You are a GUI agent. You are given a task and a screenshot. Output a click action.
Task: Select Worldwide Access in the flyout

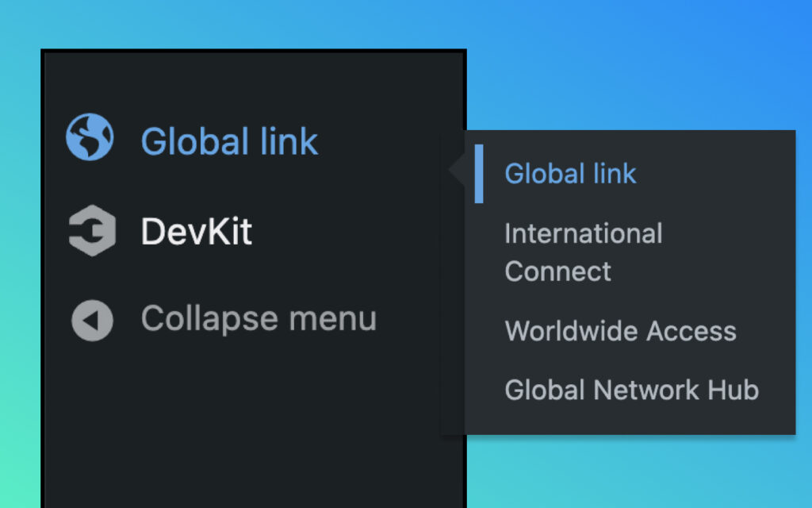[620, 331]
